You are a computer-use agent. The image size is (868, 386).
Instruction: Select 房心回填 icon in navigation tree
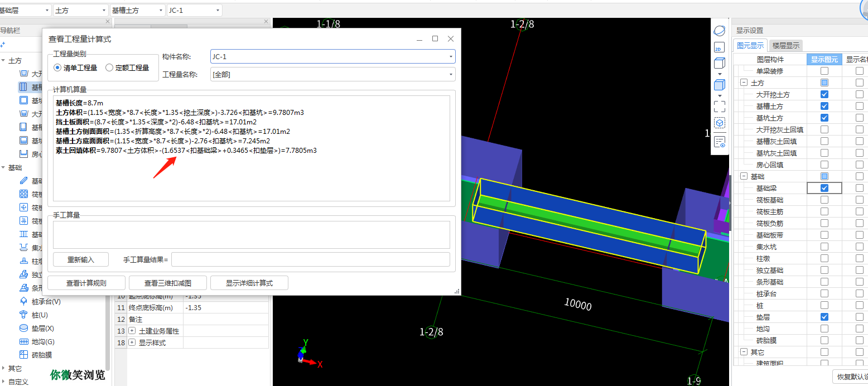[x=23, y=154]
